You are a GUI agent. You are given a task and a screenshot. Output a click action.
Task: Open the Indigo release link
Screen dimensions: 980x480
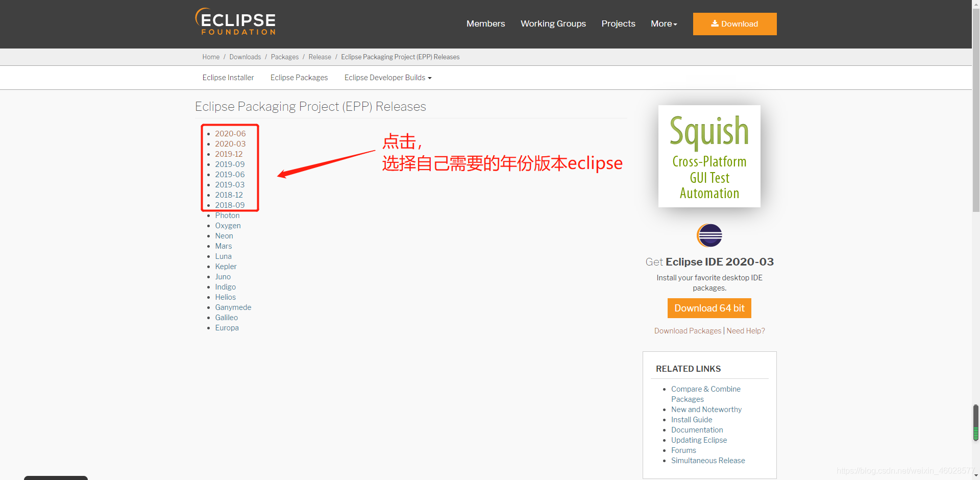coord(225,287)
